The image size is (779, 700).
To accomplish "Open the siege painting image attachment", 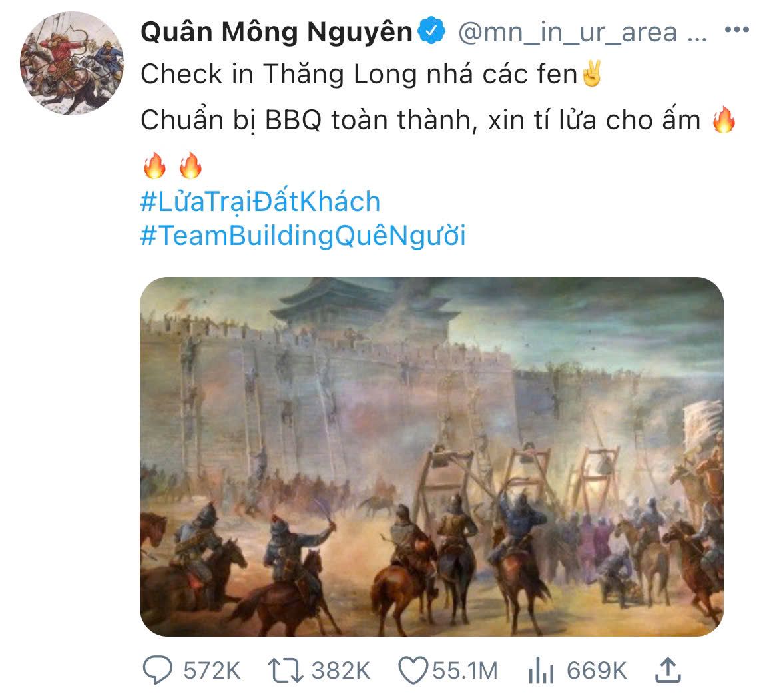I will coord(431,456).
